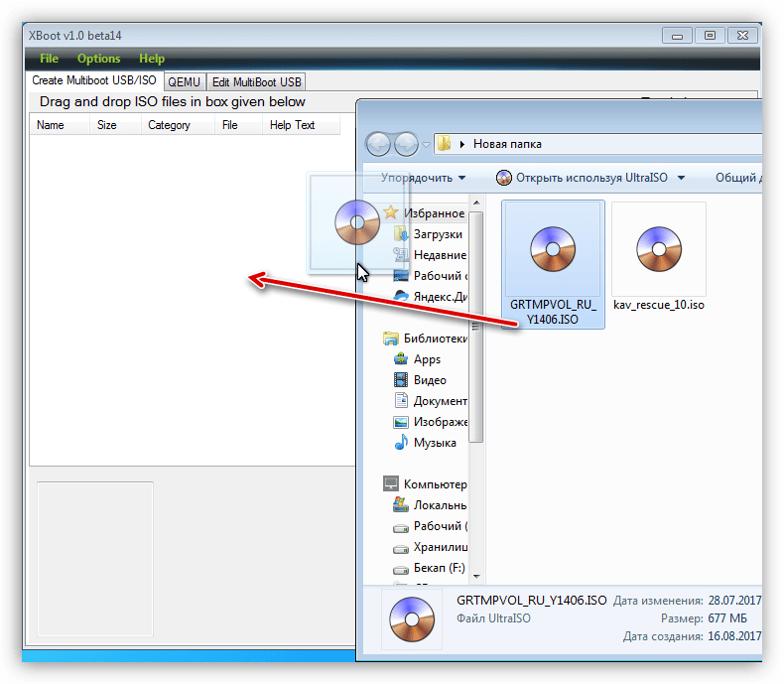Viewport: 784px width, 684px height.
Task: Click the Яндекс.Диск icon
Action: [x=401, y=297]
